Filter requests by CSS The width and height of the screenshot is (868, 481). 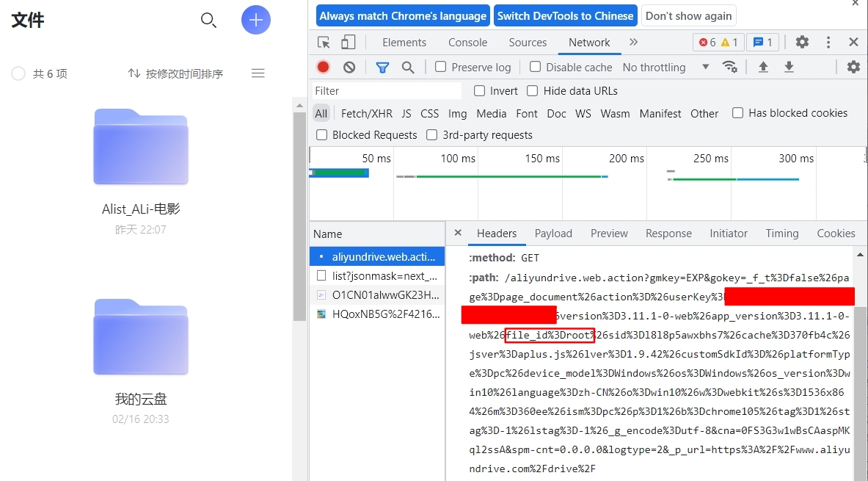(429, 113)
